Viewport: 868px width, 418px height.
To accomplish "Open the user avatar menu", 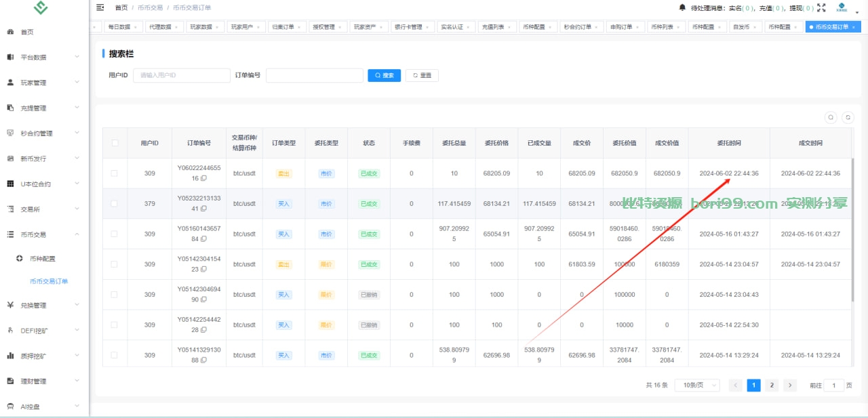I will [x=841, y=7].
